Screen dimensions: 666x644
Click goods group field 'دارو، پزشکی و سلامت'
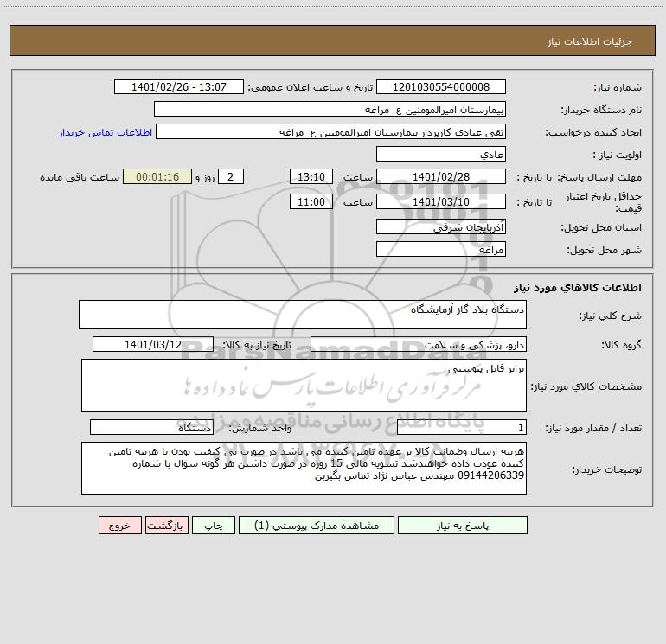(x=419, y=344)
